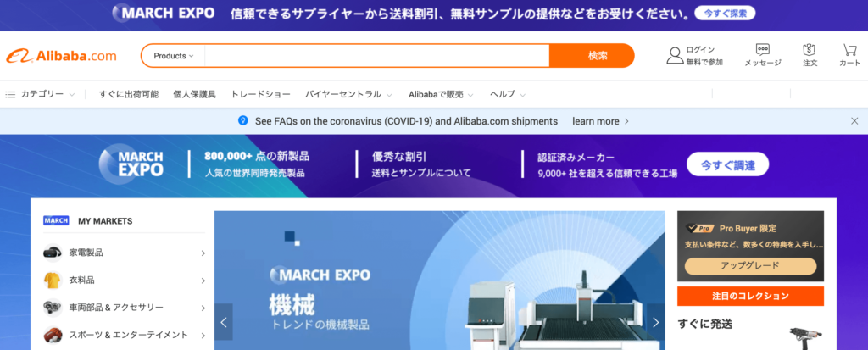This screenshot has width=868, height=350.
Task: Click the Pro badge icon in the Pro Buyer card
Action: 699,228
